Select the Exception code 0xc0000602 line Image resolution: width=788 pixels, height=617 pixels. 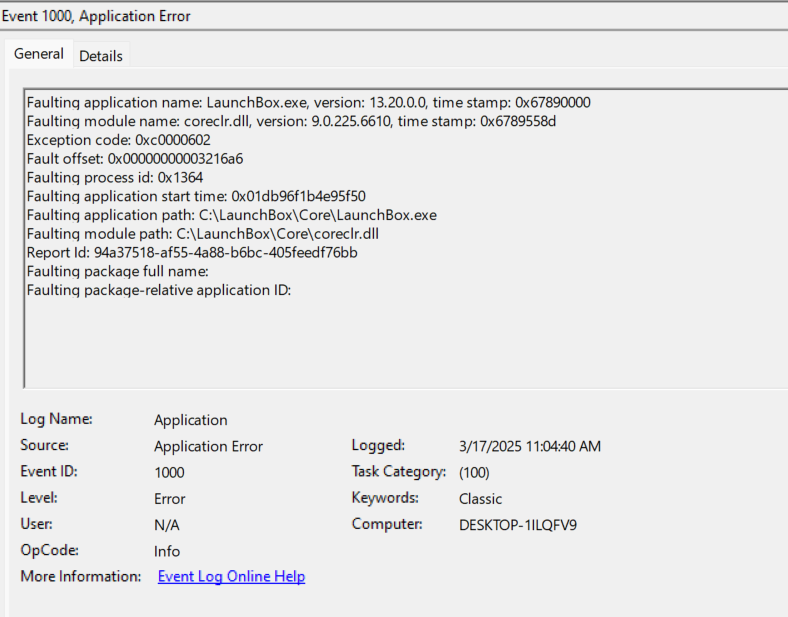(119, 140)
